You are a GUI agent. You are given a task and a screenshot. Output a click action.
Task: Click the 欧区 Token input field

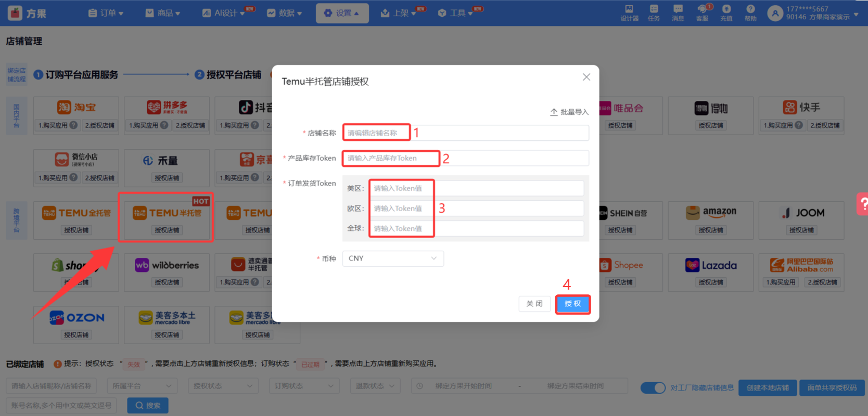[476, 209]
